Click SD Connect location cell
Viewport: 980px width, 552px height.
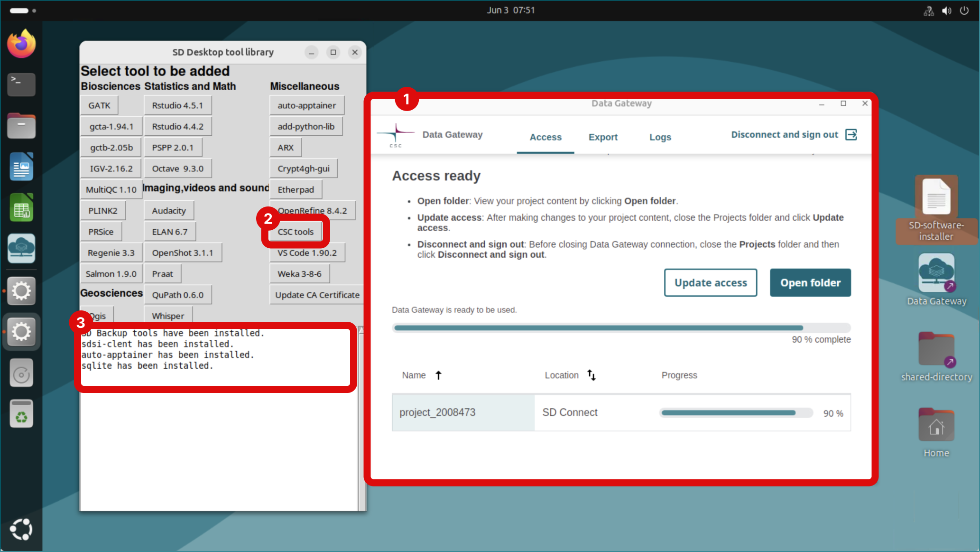tap(570, 412)
